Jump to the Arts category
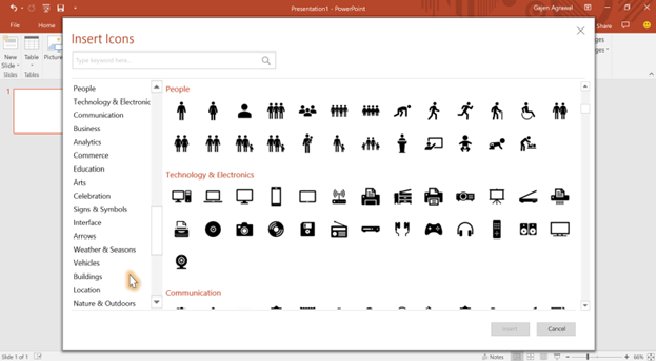 [79, 182]
